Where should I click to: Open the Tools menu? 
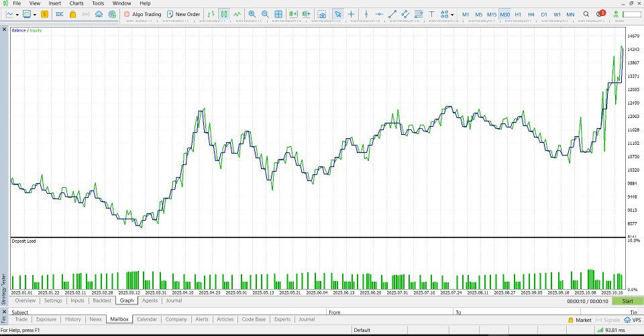pos(98,3)
